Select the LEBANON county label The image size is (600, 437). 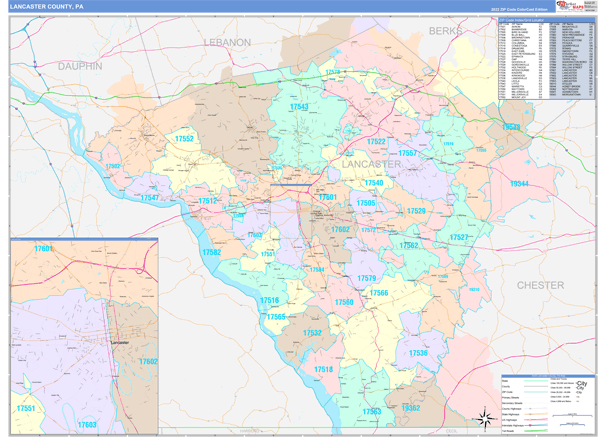tap(227, 43)
